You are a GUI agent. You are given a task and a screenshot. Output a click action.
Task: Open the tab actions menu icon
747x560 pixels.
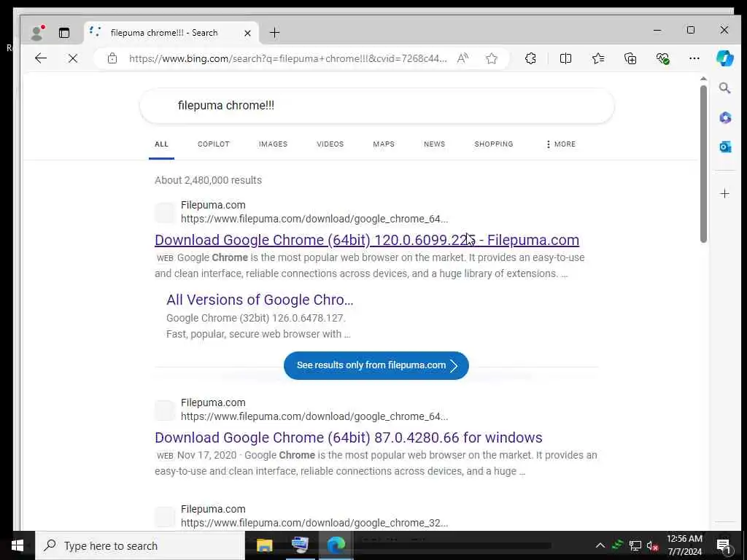coord(64,32)
